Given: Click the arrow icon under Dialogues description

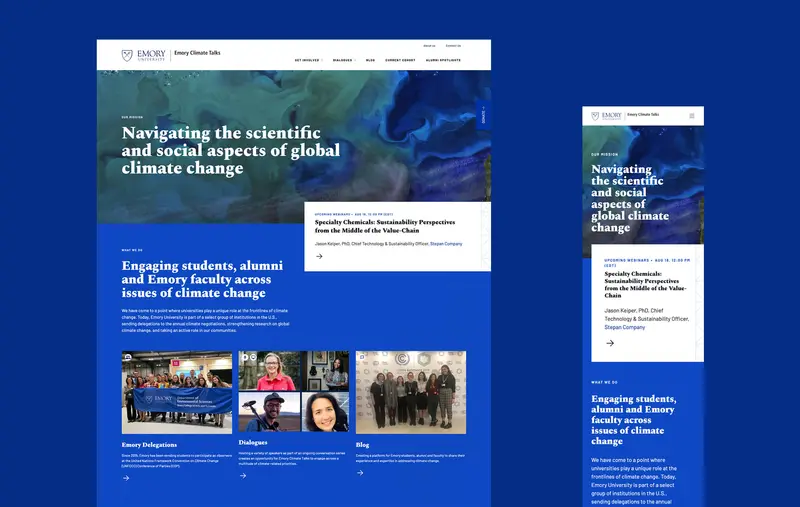Looking at the screenshot, I should (243, 475).
